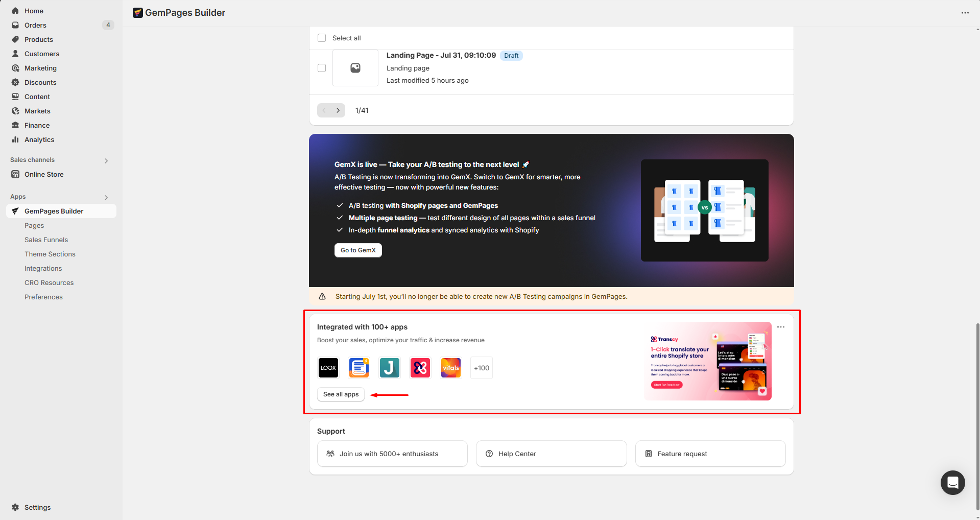The height and width of the screenshot is (520, 980).
Task: Click the Integrated with 100+ apps heading
Action: point(362,327)
